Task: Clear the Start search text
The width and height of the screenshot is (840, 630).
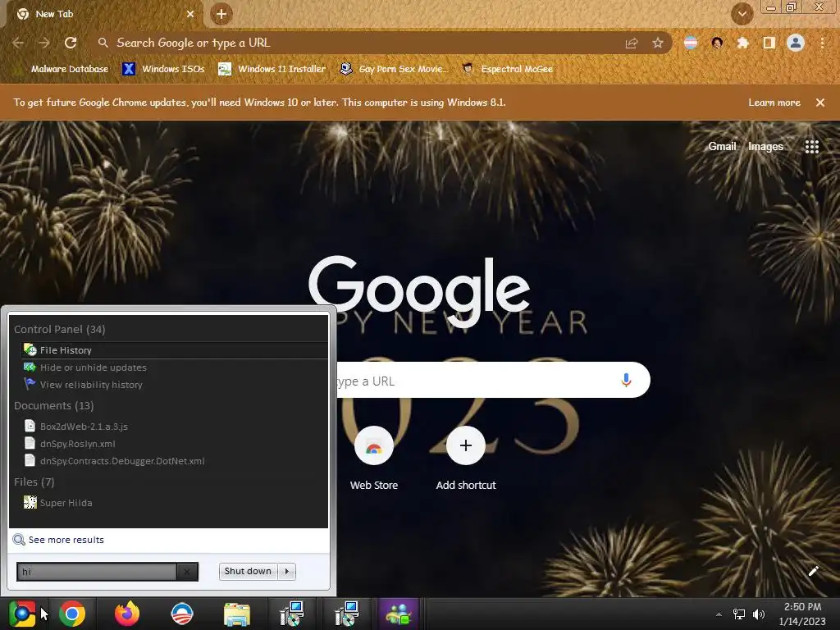Action: (187, 572)
